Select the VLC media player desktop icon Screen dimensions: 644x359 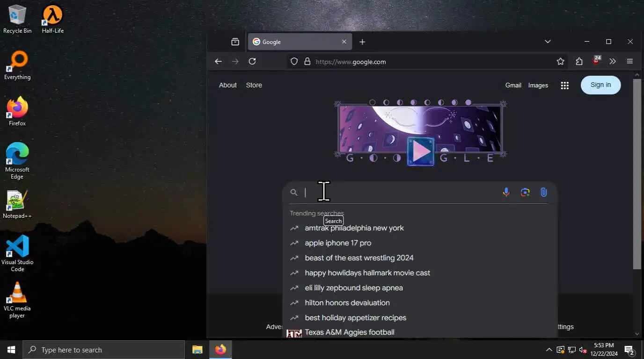click(17, 300)
